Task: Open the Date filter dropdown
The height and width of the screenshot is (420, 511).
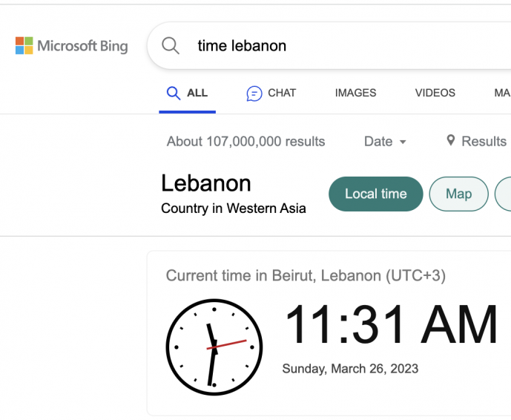Action: [385, 142]
